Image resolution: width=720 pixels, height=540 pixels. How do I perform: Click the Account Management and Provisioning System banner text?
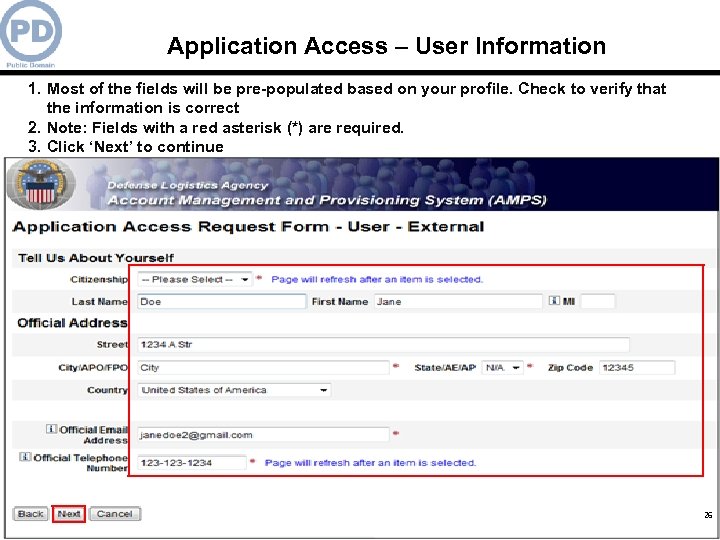pos(327,201)
